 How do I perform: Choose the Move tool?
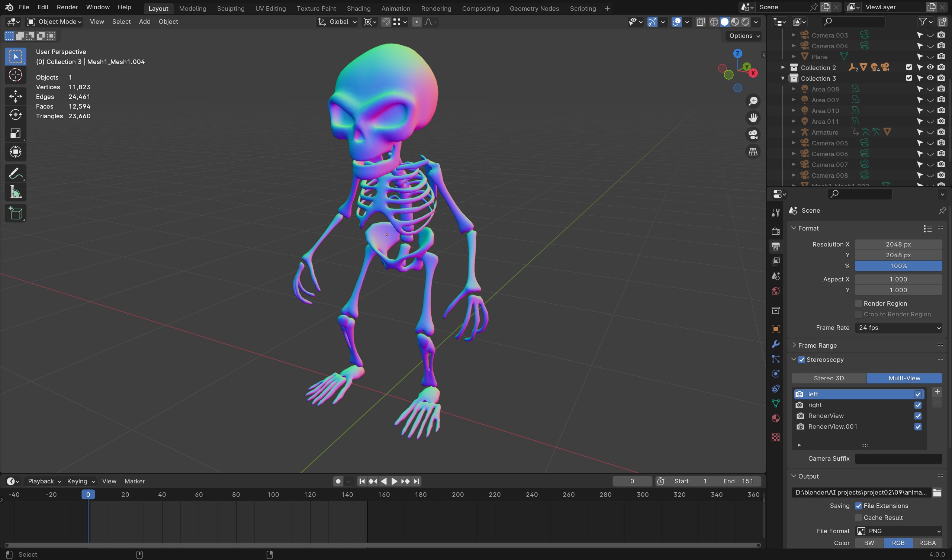(x=16, y=96)
